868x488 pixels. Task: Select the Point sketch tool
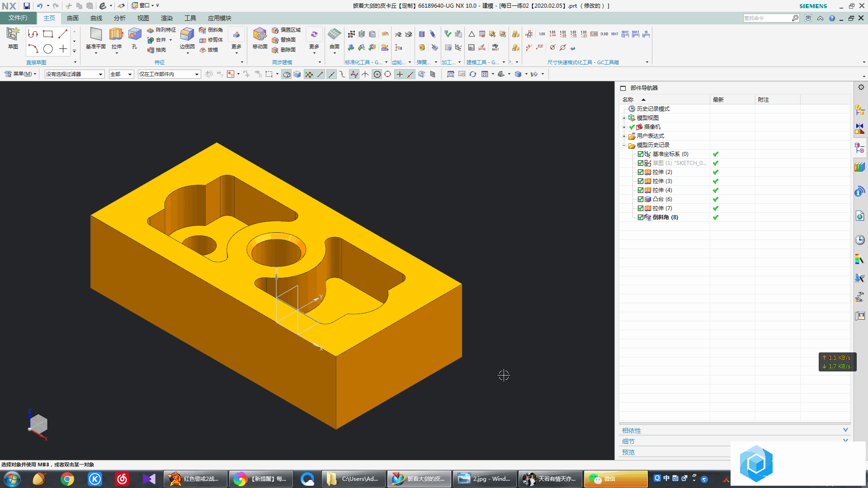(x=63, y=49)
